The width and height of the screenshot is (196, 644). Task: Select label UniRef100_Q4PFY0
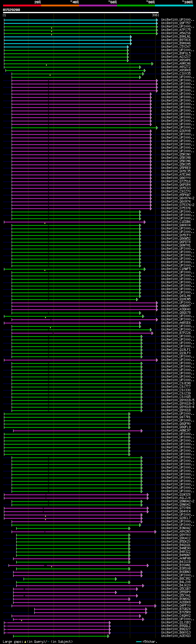pyautogui.click(x=176, y=605)
